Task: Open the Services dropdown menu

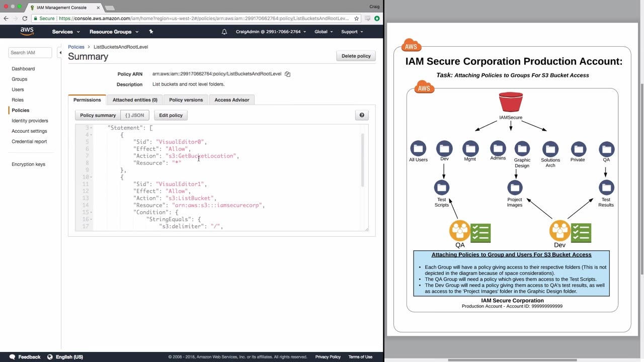Action: (65, 32)
